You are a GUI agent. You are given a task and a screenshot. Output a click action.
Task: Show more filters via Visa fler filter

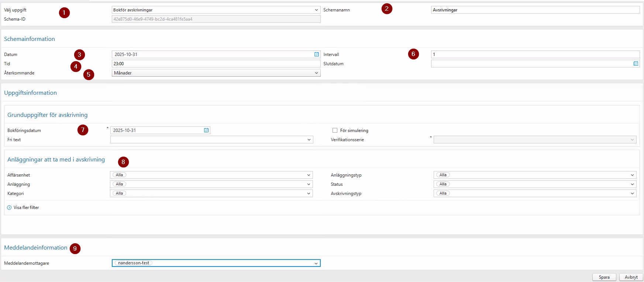click(x=26, y=208)
